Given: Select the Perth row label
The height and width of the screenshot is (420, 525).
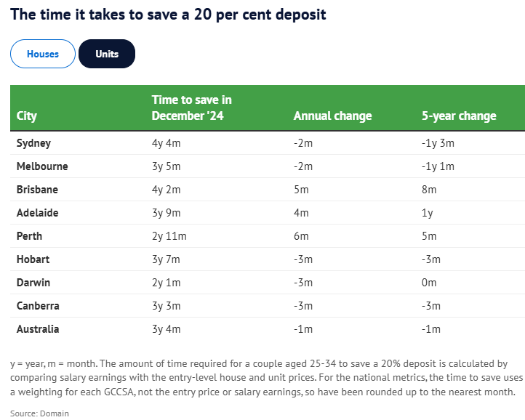Looking at the screenshot, I should [x=29, y=236].
